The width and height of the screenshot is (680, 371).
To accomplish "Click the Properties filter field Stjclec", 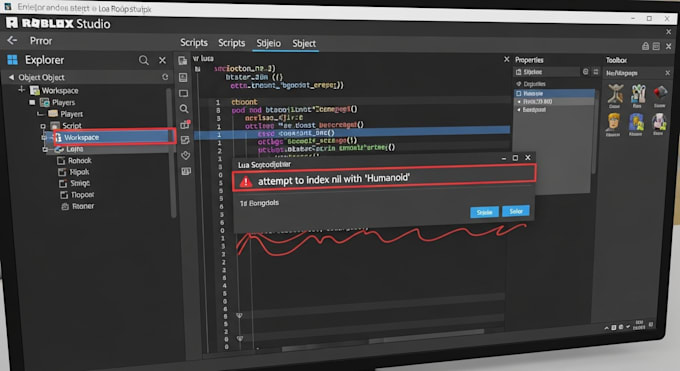I will pos(547,72).
